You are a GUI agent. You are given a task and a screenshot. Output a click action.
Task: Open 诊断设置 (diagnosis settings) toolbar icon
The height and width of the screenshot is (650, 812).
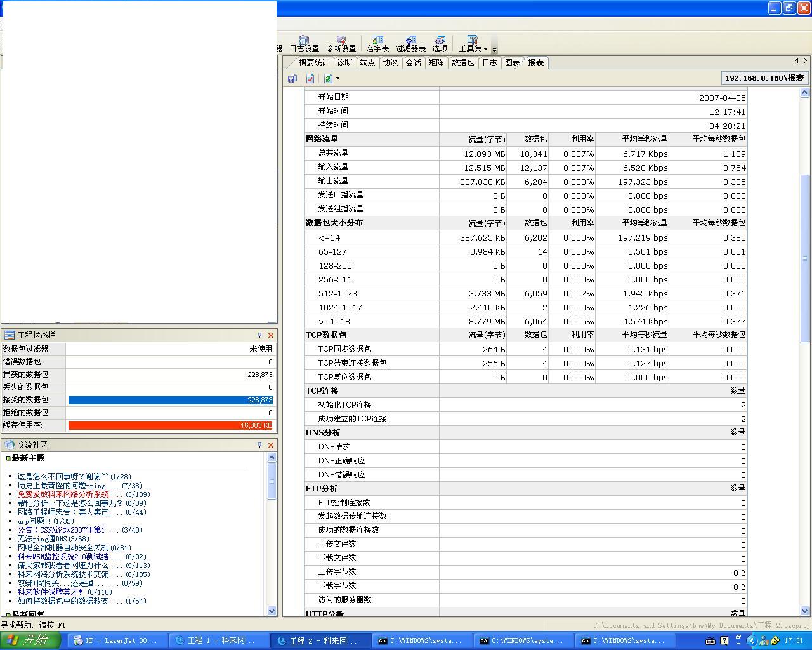click(341, 44)
